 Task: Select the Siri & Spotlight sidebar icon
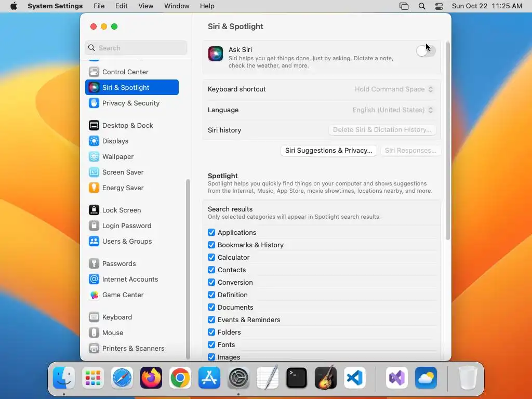94,87
